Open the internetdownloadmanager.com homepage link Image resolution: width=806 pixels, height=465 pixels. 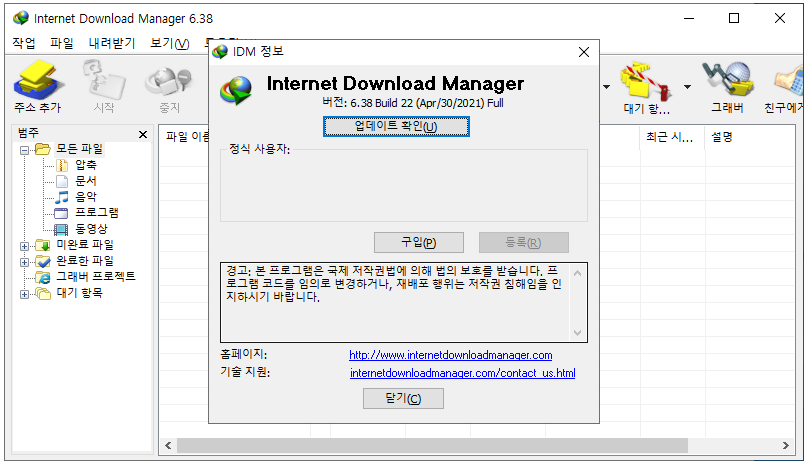[451, 355]
